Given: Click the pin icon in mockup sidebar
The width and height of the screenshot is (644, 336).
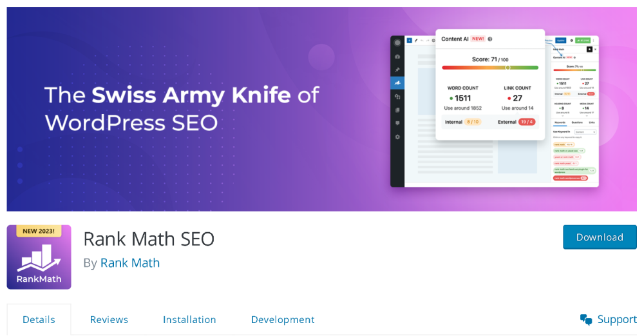Looking at the screenshot, I should (x=397, y=70).
